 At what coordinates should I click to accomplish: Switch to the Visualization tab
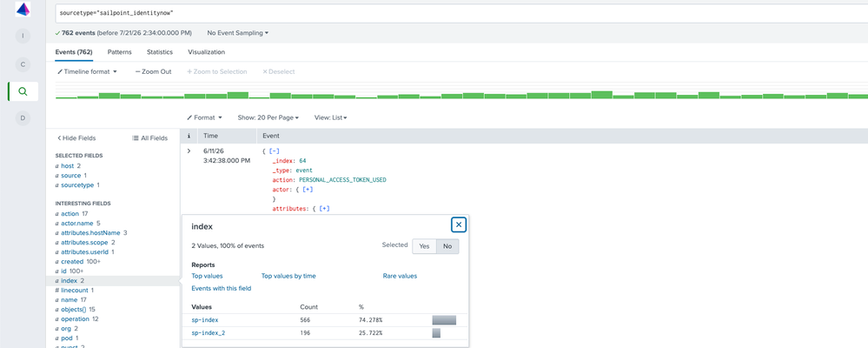[207, 52]
